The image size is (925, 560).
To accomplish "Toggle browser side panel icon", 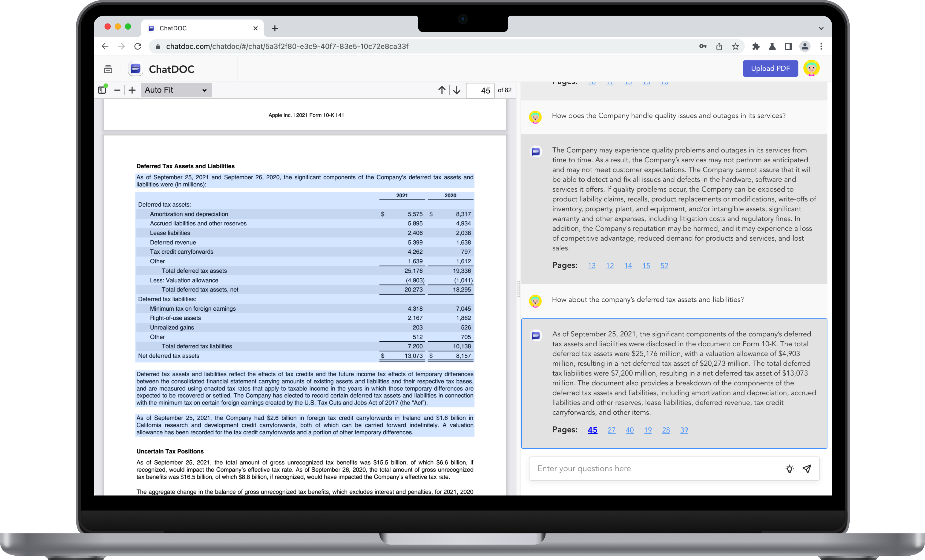I will [788, 47].
